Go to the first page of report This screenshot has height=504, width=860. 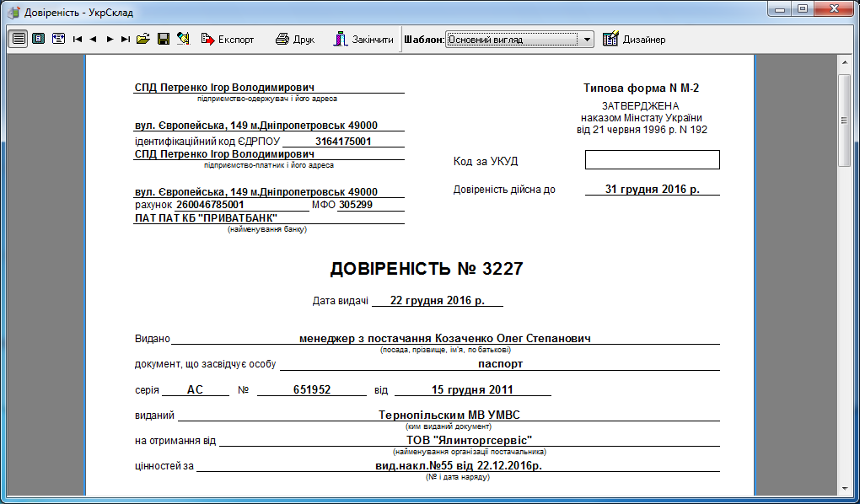(x=78, y=39)
